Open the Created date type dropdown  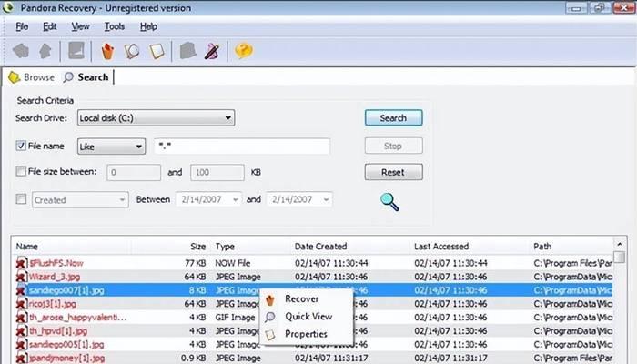click(80, 200)
